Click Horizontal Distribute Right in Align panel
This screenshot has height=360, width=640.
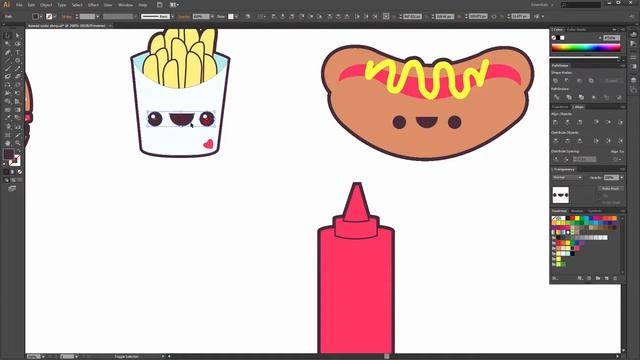620,141
